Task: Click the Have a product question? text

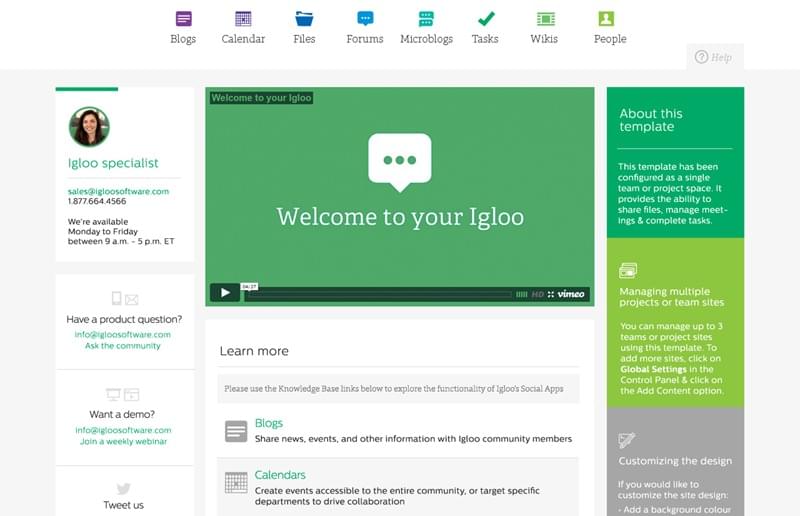Action: coord(124,320)
